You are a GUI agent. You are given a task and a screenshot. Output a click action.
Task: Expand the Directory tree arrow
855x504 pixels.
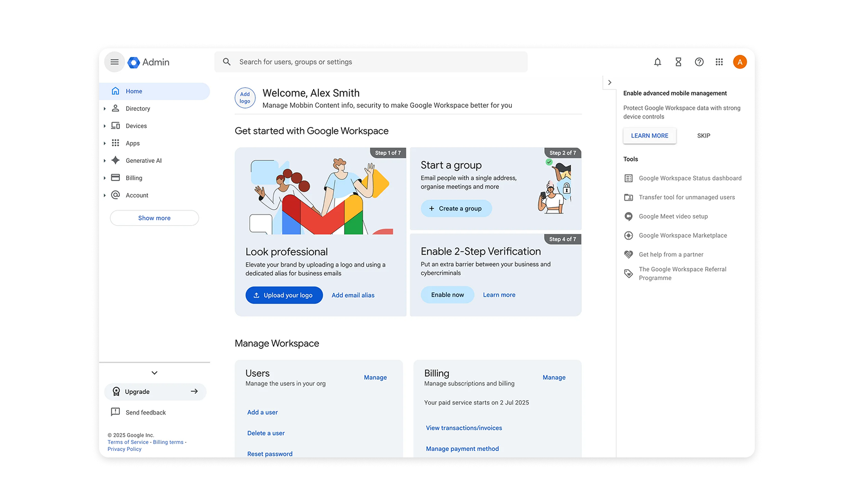pos(105,108)
